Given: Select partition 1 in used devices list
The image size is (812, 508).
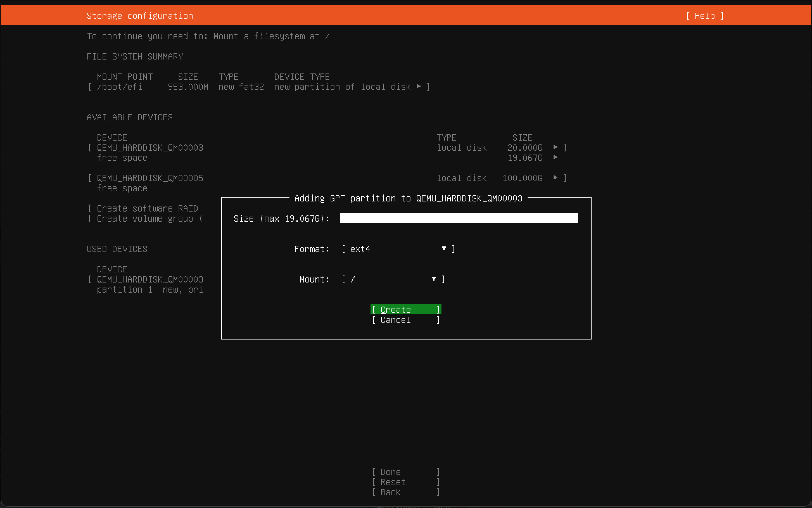Looking at the screenshot, I should 150,289.
